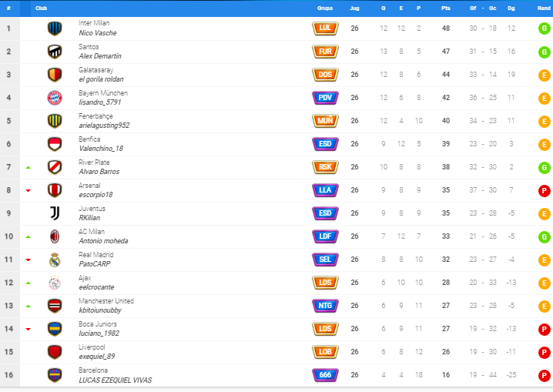This screenshot has width=553, height=392.
Task: Open the 666 group badge
Action: pos(325,375)
